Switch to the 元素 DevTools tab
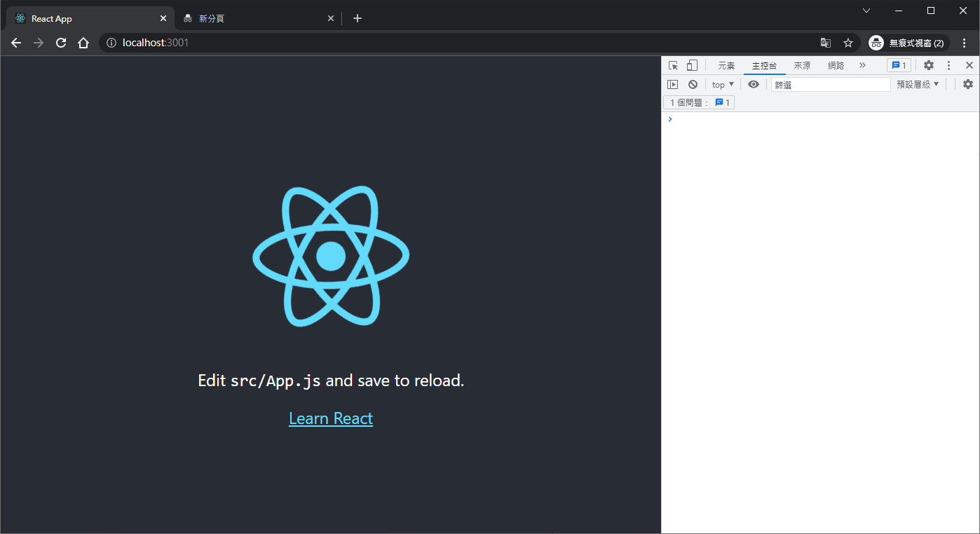Screen dimensions: 980x534 (x=726, y=65)
